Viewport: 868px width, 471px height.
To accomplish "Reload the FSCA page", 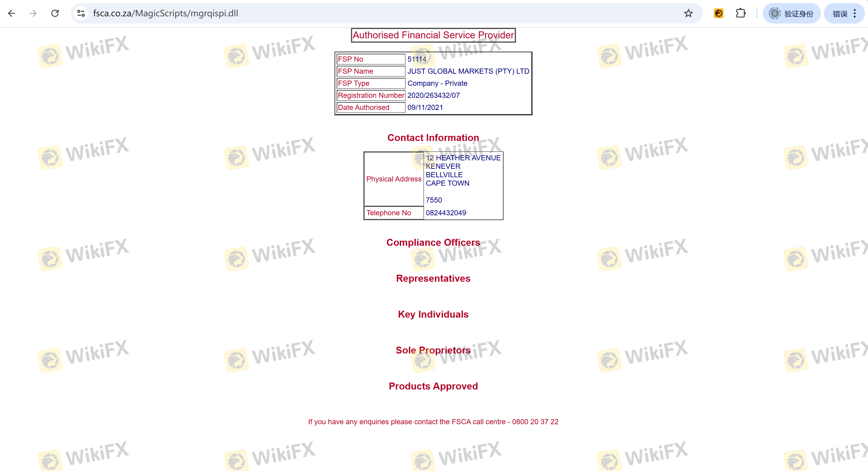I will coord(55,14).
